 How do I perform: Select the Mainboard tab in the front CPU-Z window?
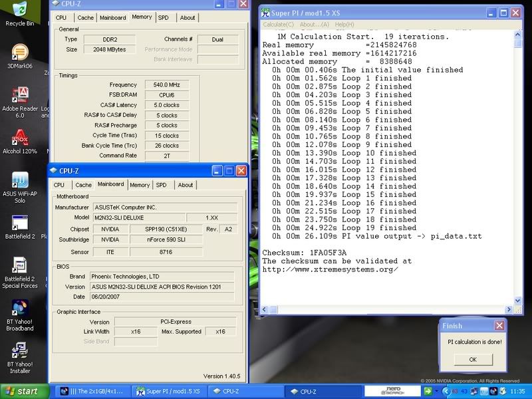click(x=111, y=184)
